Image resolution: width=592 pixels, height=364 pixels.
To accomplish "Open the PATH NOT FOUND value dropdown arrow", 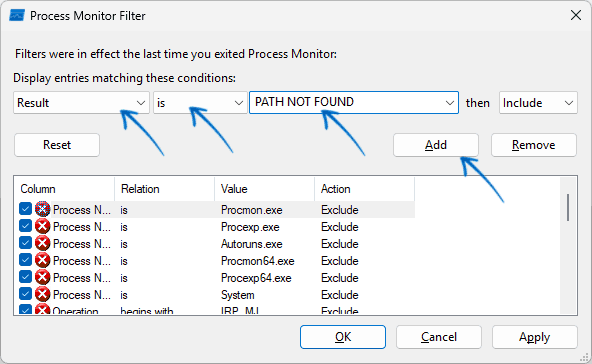I will [x=449, y=103].
